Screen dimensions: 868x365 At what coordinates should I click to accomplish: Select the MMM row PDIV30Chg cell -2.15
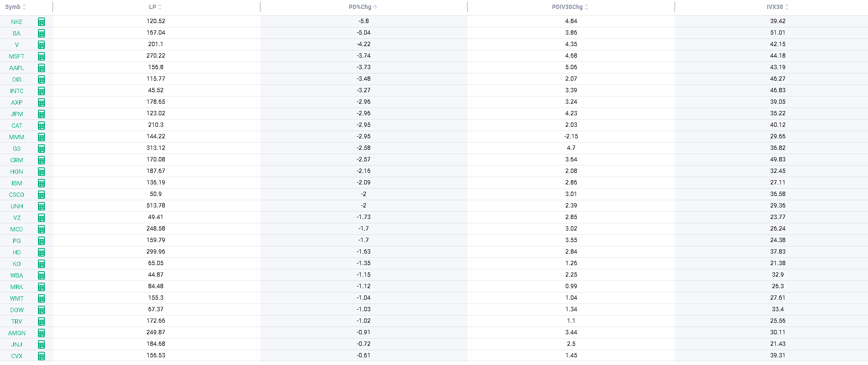coord(571,137)
